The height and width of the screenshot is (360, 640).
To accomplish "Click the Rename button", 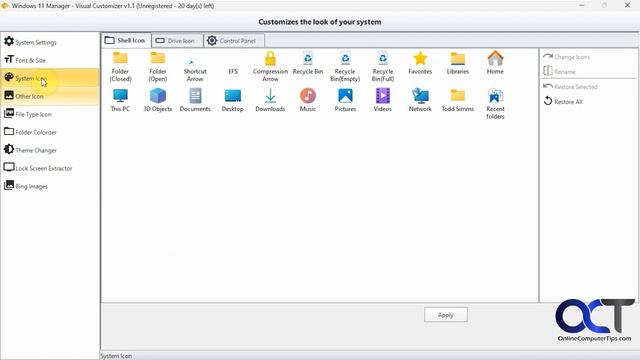I will [x=560, y=71].
